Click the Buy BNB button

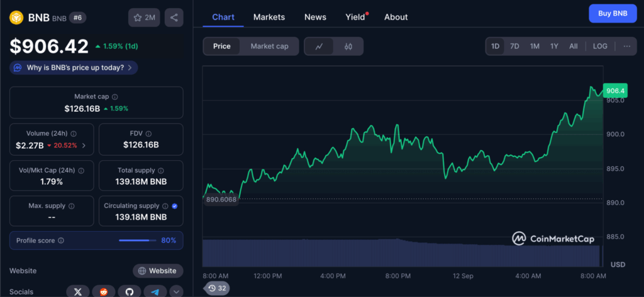pyautogui.click(x=612, y=13)
